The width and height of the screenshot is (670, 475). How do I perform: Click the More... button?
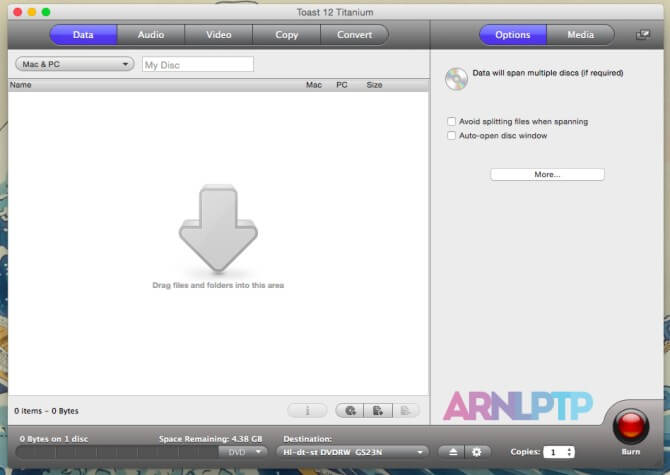click(547, 174)
